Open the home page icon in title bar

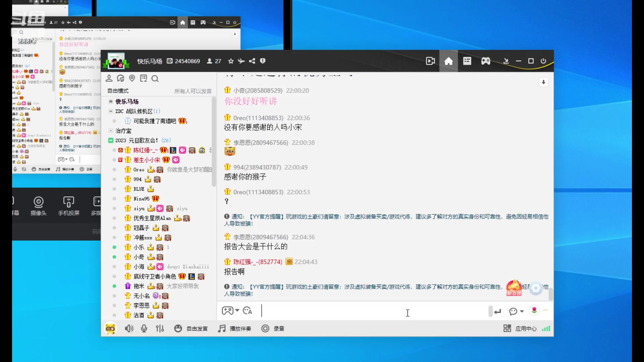coord(448,61)
